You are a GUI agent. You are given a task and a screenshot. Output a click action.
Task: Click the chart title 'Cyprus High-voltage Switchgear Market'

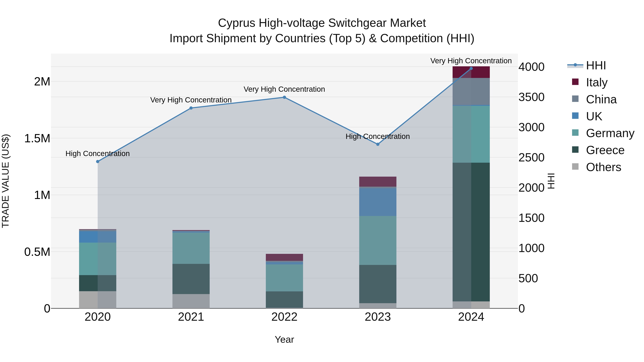[322, 23]
